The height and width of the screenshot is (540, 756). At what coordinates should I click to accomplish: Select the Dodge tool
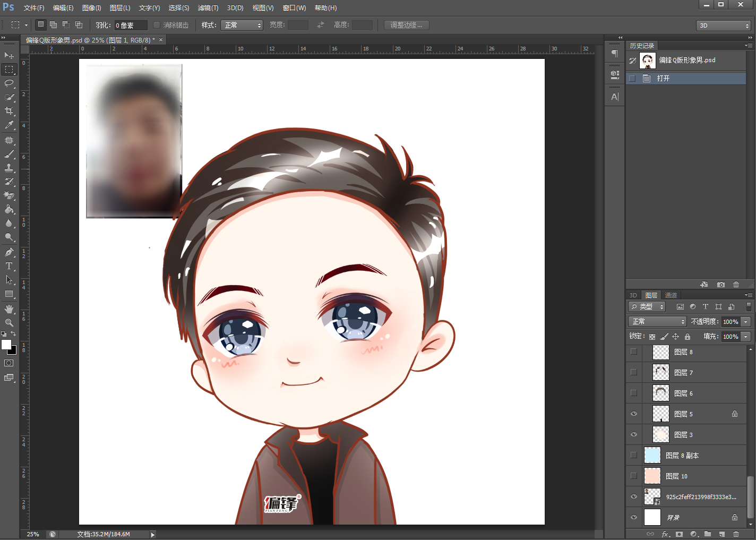[9, 237]
